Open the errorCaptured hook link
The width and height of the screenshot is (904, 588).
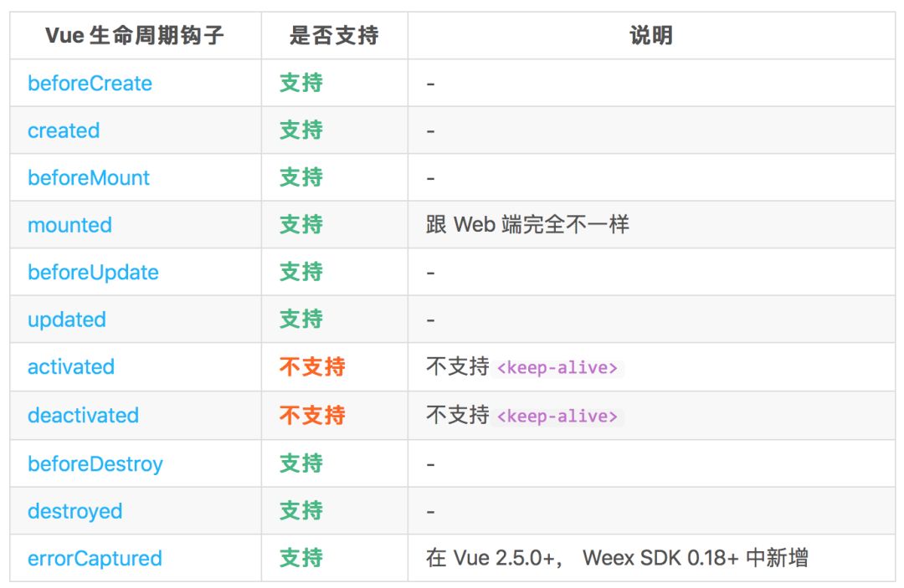click(x=95, y=559)
